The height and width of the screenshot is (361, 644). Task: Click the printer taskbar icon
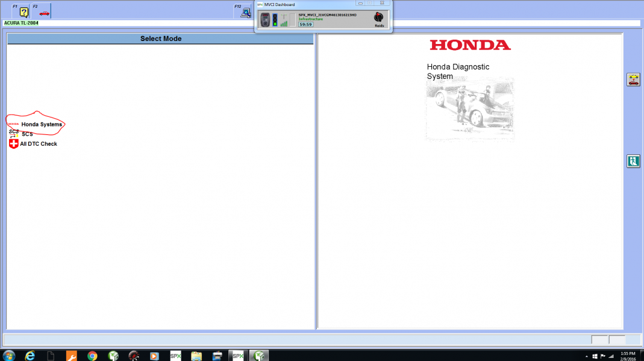217,356
